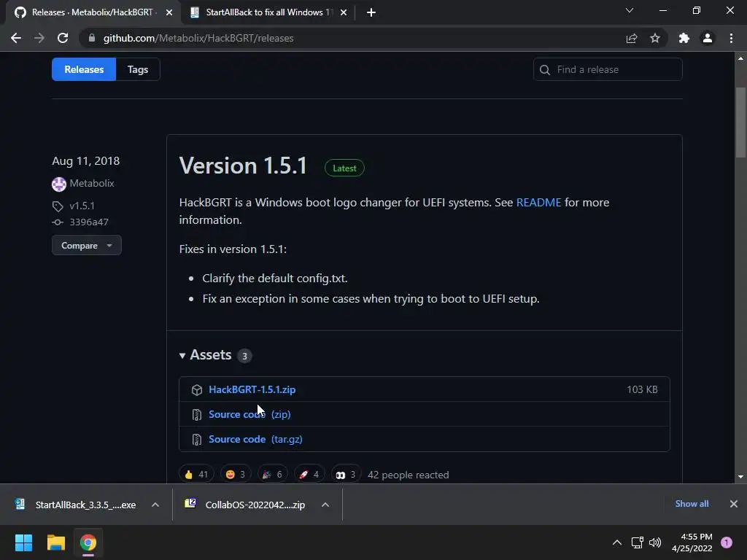Image resolution: width=747 pixels, height=560 pixels.
Task: Go back using the browser back arrow
Action: pyautogui.click(x=16, y=38)
